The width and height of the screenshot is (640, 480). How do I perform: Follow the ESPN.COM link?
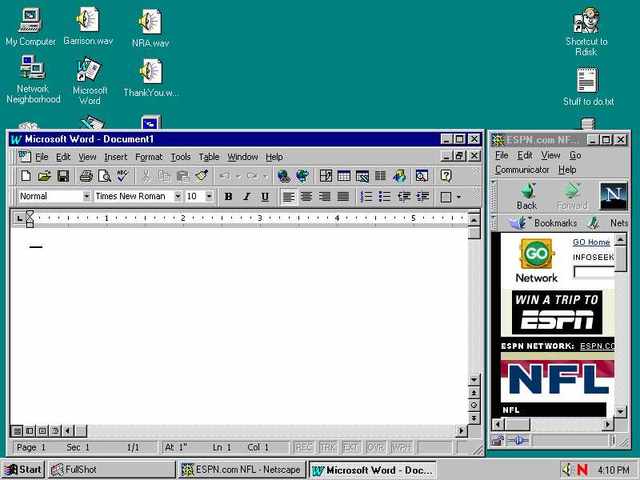coord(597,346)
